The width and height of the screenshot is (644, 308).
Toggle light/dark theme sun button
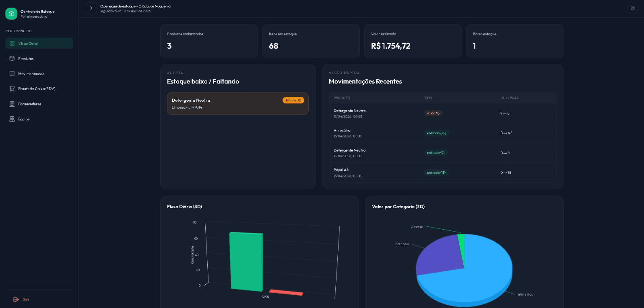pos(633,8)
